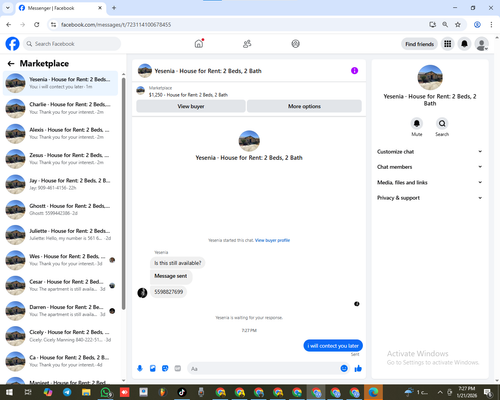Send a thumbs-up like

click(358, 368)
